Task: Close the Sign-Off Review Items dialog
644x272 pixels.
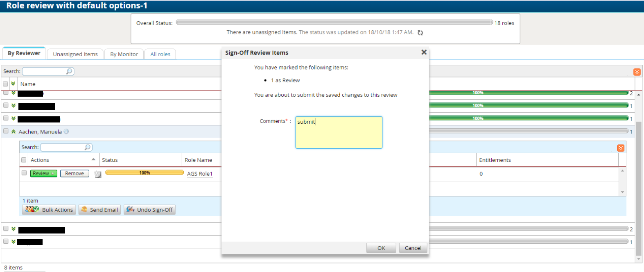Action: click(x=424, y=52)
